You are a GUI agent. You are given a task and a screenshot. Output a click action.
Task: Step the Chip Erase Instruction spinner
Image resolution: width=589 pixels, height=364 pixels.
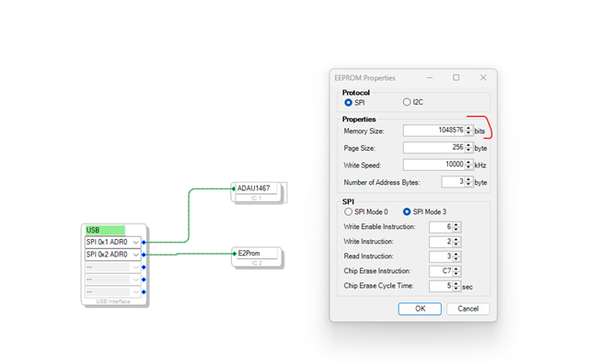pos(456,271)
